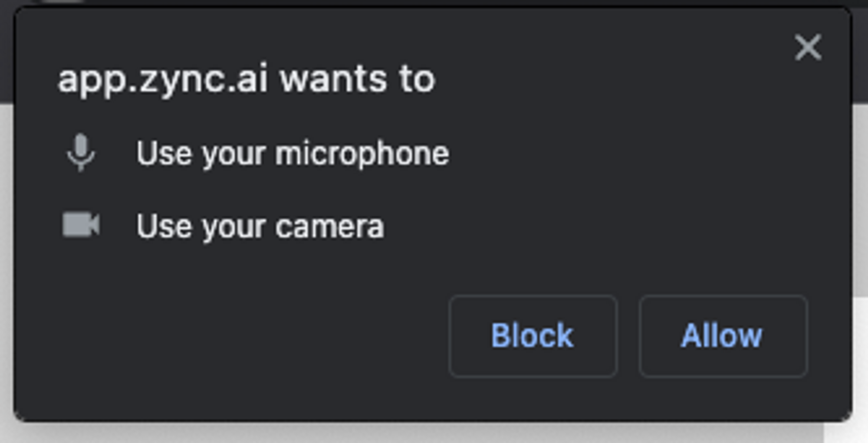Choose Allow in the permission popup
This screenshot has width=868, height=443.
(723, 336)
